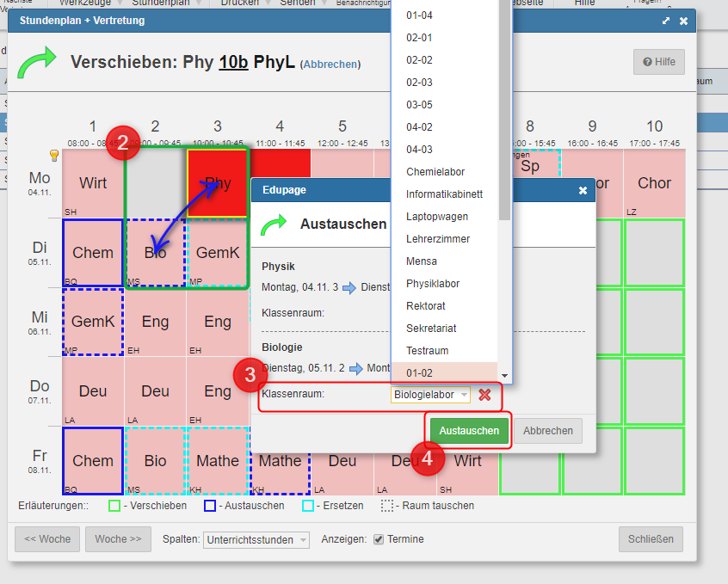Confirm swap with the green Austauschen button
This screenshot has height=584, width=728.
coord(469,431)
